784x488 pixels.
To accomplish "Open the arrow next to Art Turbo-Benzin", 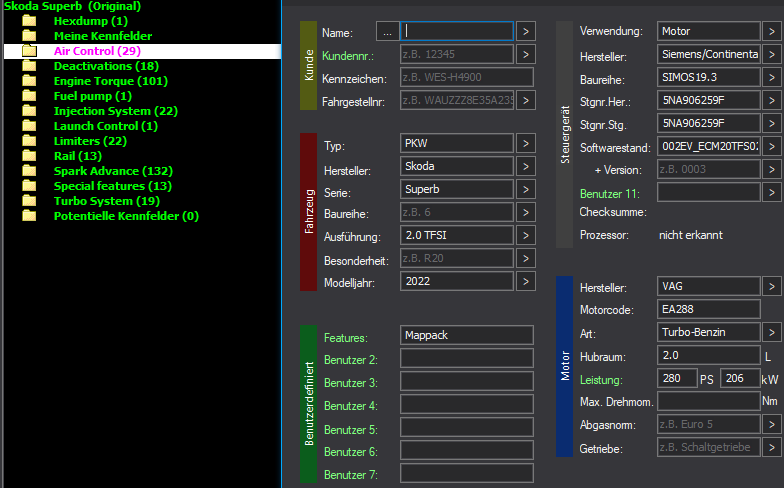I will (772, 332).
